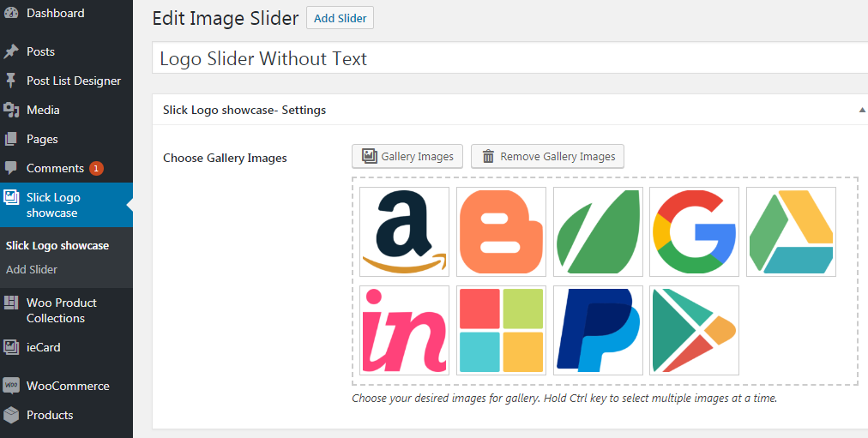The image size is (868, 438).
Task: Click the slider title text field
Action: click(x=510, y=58)
